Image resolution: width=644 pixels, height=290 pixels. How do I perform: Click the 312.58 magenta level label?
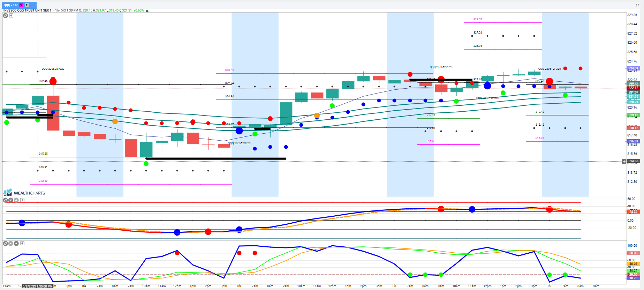pyautogui.click(x=43, y=181)
